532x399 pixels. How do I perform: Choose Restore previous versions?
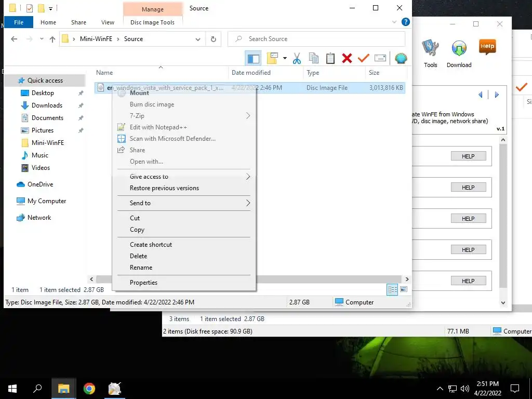click(x=183, y=188)
